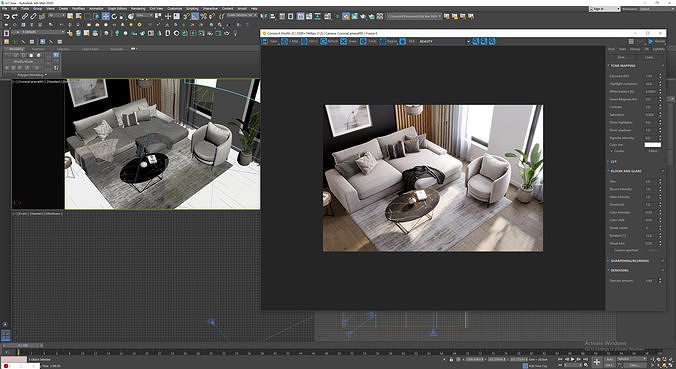The height and width of the screenshot is (369, 676).
Task: Toggle the BLOOM AND GLARE checkbox
Action: [x=608, y=171]
